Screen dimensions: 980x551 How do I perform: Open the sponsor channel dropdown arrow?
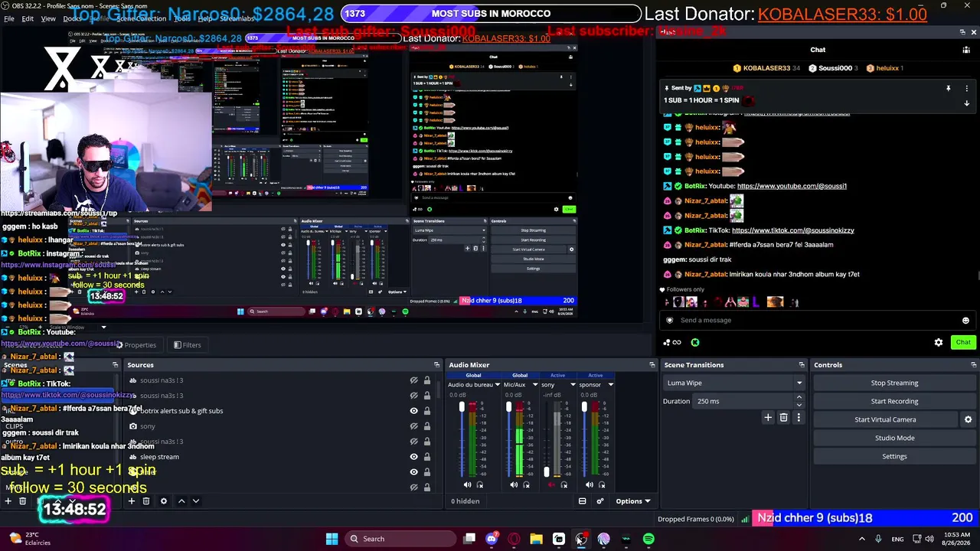point(610,385)
